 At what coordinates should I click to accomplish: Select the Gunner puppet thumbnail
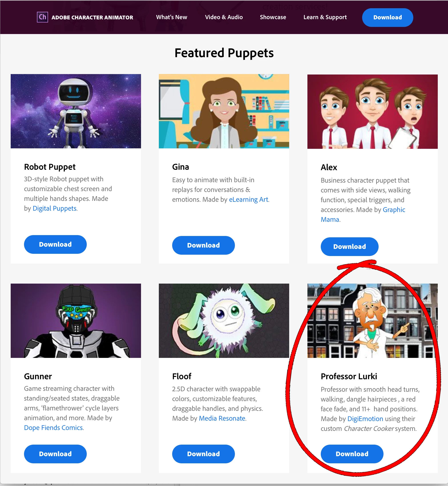[76, 321]
